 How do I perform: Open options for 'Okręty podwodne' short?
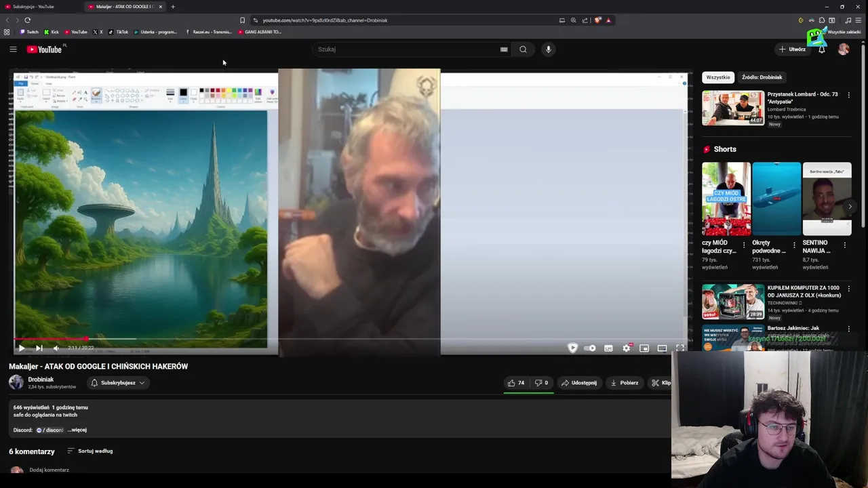[794, 245]
